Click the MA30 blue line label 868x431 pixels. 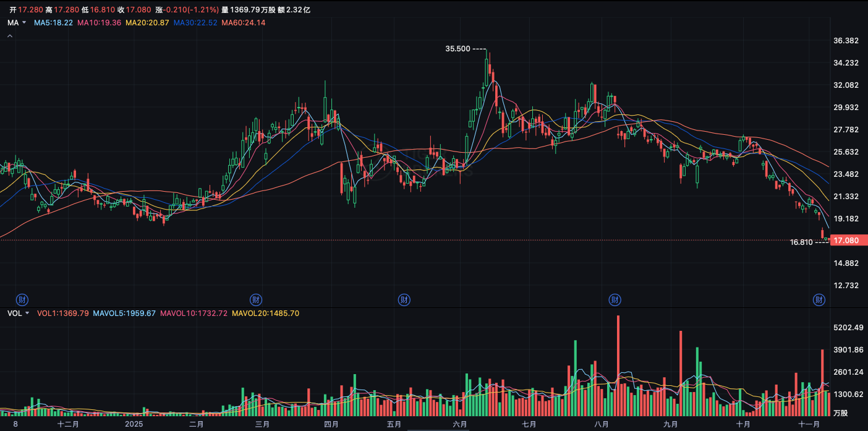click(x=195, y=23)
